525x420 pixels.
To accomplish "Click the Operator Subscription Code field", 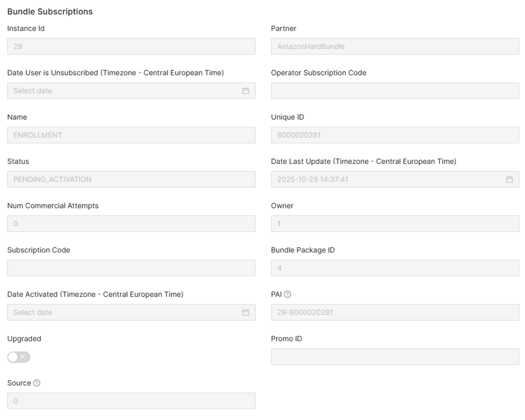I will coord(395,91).
